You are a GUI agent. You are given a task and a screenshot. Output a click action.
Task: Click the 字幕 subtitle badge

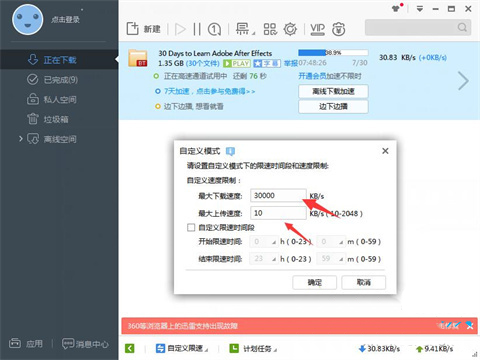tap(267, 63)
